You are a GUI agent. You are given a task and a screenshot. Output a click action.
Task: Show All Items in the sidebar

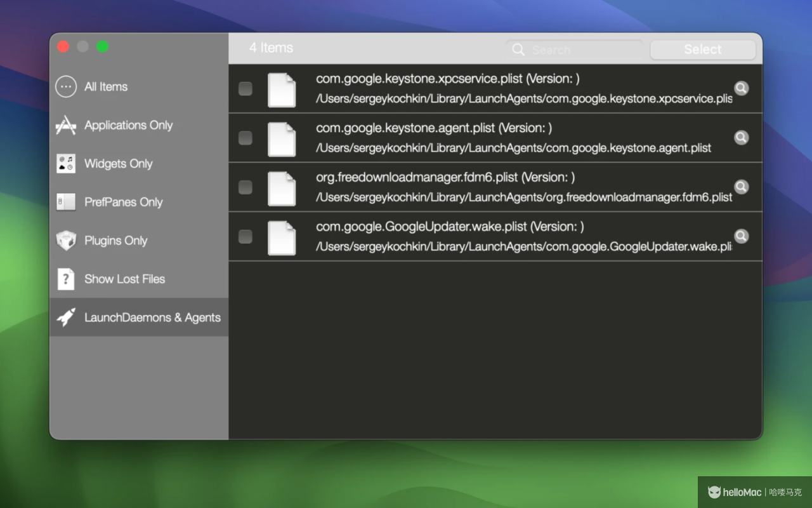click(139, 86)
